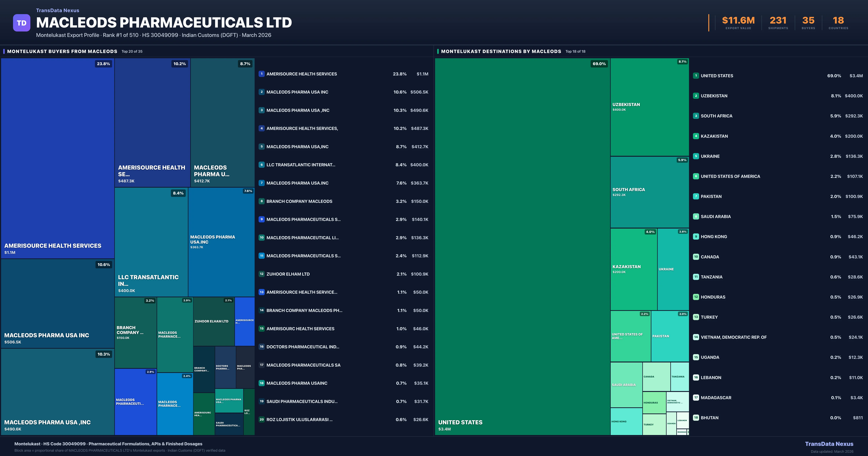Viewport: 868px width, 456px height.
Task: Click the 69.0% chip on UNITED STATES block
Action: tap(599, 64)
